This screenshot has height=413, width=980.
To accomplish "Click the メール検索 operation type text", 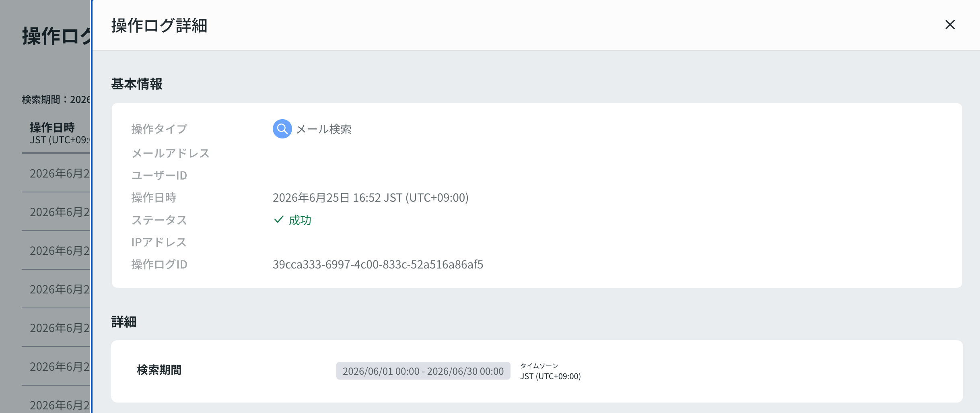I will [x=324, y=129].
